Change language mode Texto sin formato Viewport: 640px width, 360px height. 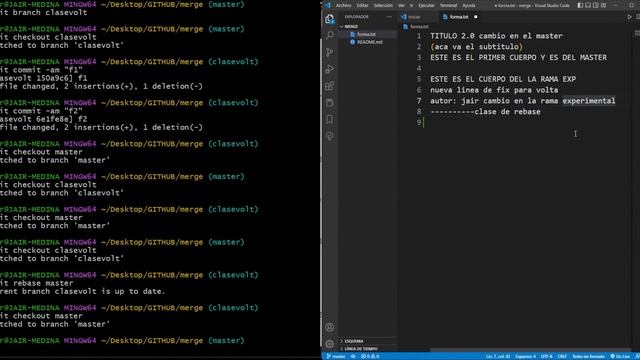click(x=588, y=356)
